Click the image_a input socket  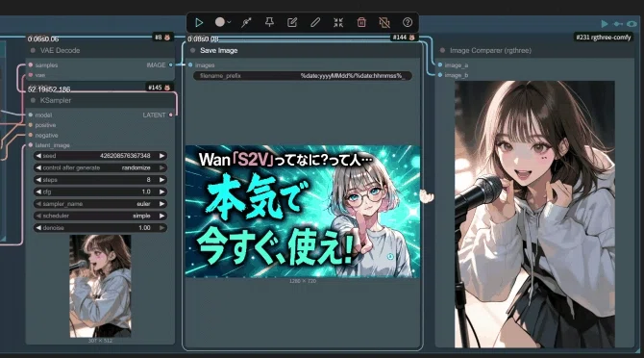coord(440,64)
